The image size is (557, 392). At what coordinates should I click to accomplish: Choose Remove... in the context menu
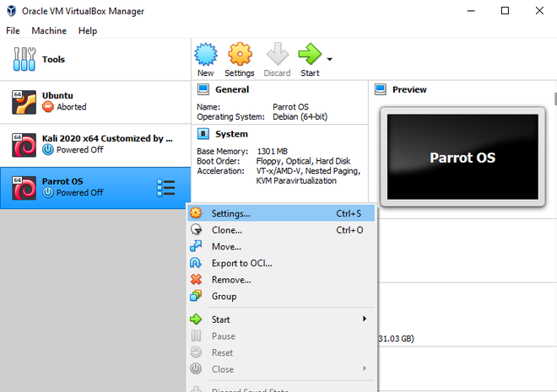281,280
